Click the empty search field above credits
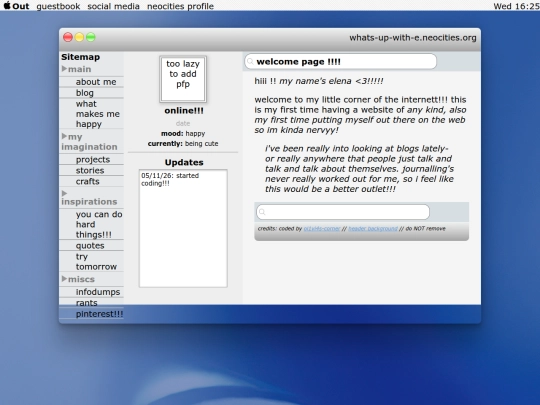Image resolution: width=540 pixels, height=405 pixels. pos(343,212)
